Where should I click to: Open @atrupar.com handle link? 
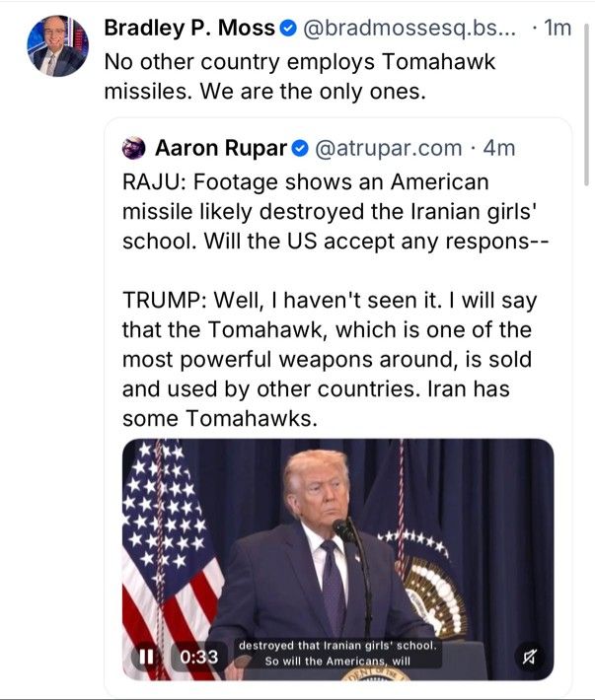(389, 148)
